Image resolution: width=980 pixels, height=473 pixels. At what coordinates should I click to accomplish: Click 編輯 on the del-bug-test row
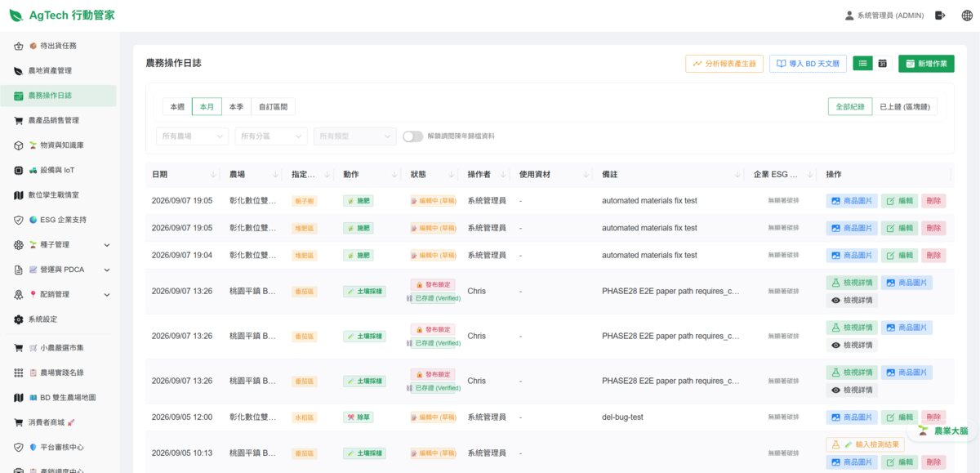899,417
